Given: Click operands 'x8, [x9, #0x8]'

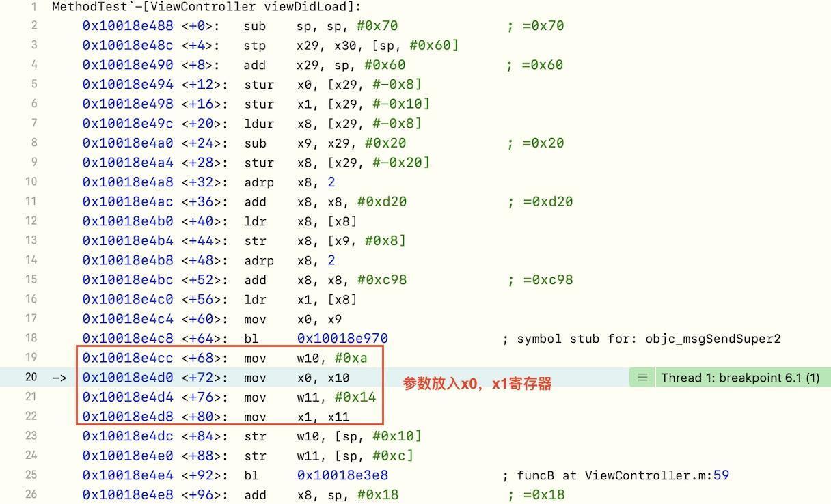Looking at the screenshot, I should tap(351, 241).
